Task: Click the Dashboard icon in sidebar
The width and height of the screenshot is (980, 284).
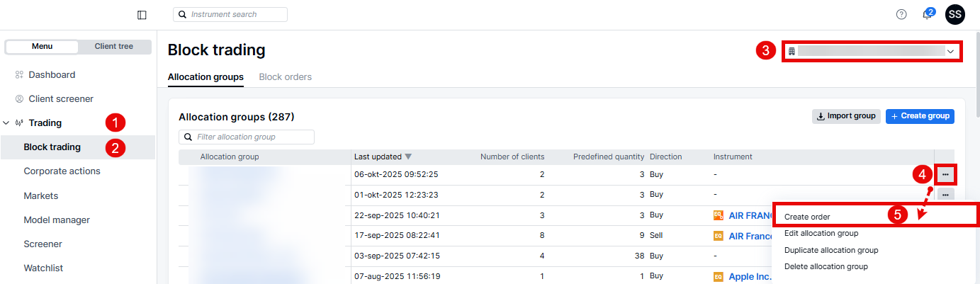Action: (19, 74)
